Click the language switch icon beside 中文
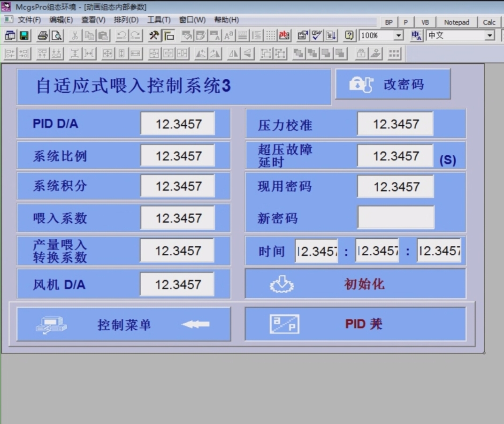Viewport: 504px width, 424px height. (x=416, y=36)
